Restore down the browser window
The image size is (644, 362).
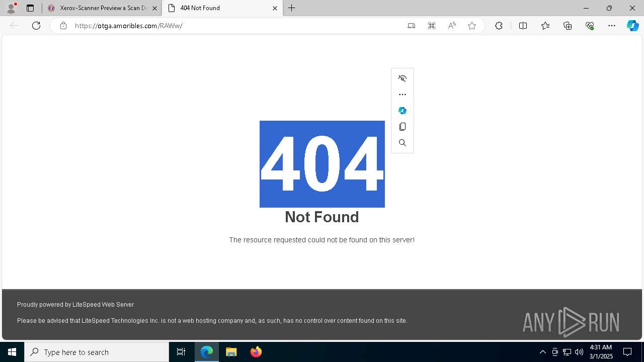[609, 8]
